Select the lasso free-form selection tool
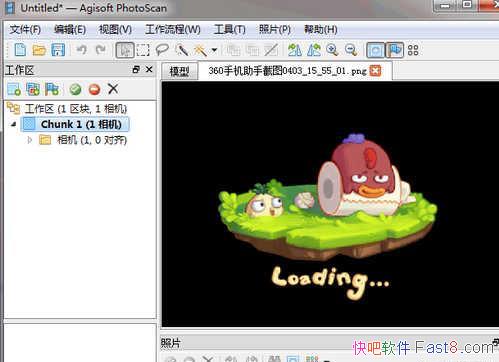This screenshot has width=499, height=362. pos(162,50)
